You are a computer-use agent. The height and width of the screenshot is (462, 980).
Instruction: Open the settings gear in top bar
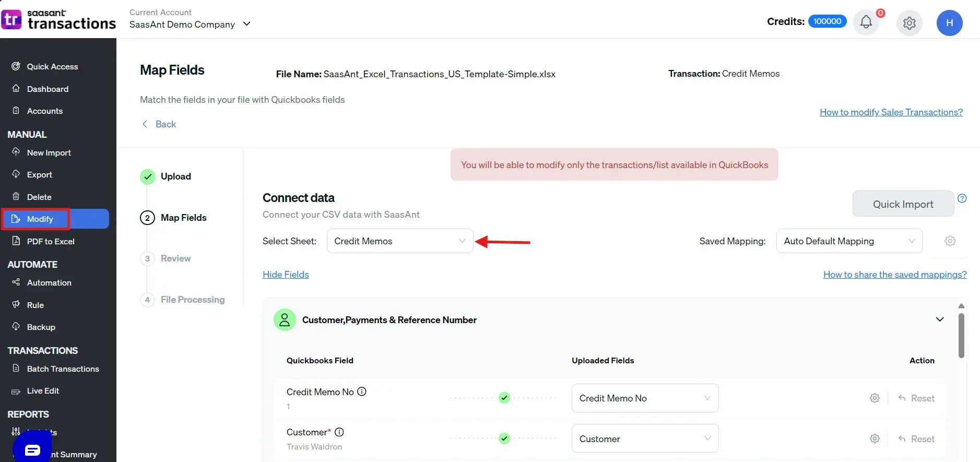(x=910, y=23)
